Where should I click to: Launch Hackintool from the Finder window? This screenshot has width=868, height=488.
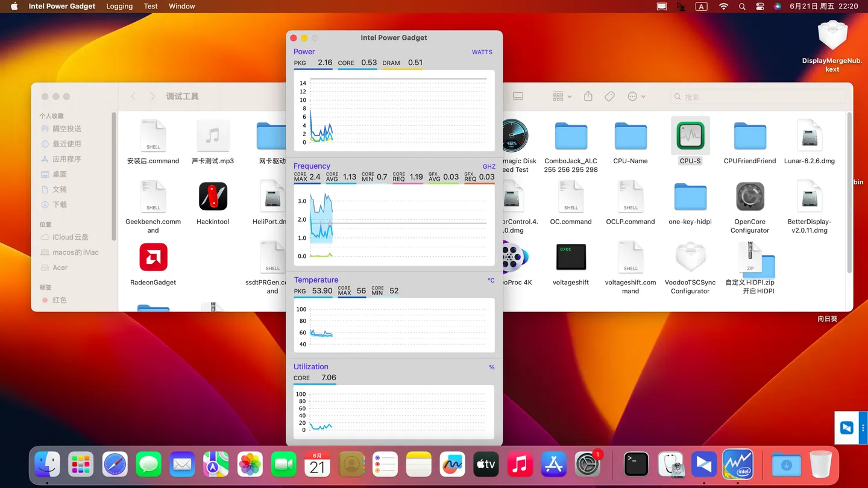click(x=212, y=196)
